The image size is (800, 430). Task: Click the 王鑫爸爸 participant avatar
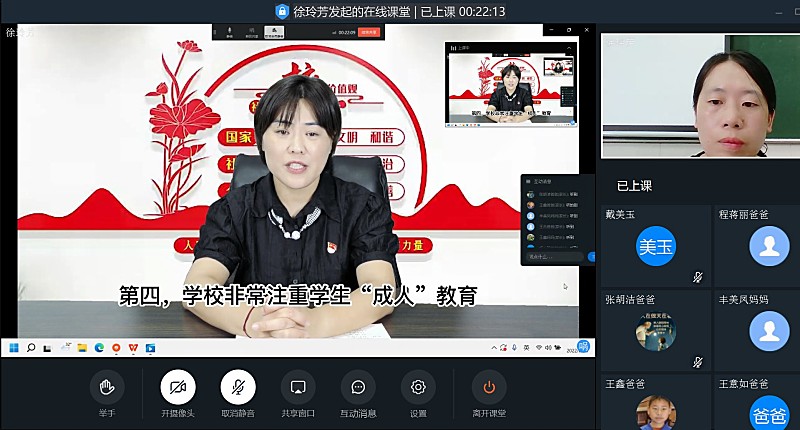point(656,413)
